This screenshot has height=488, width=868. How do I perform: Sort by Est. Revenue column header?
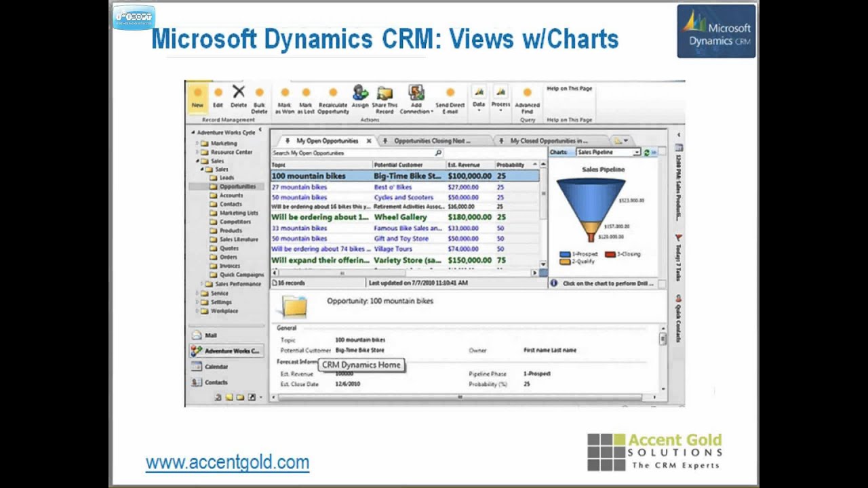[470, 165]
